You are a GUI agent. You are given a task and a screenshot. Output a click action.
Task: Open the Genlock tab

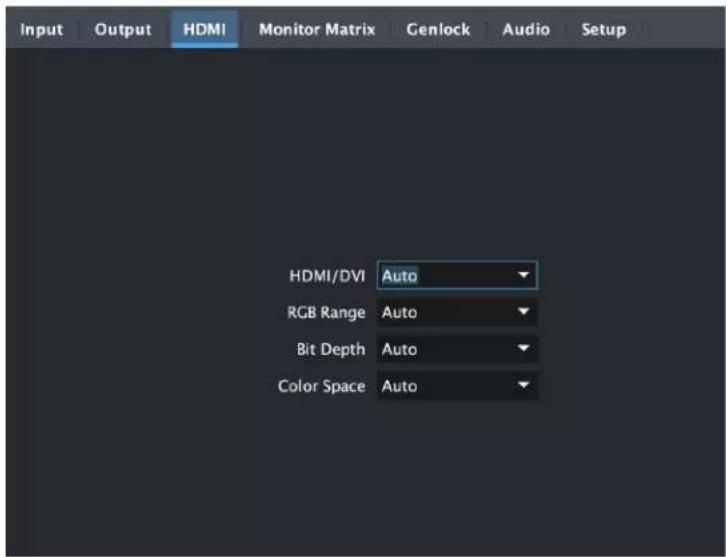(438, 30)
